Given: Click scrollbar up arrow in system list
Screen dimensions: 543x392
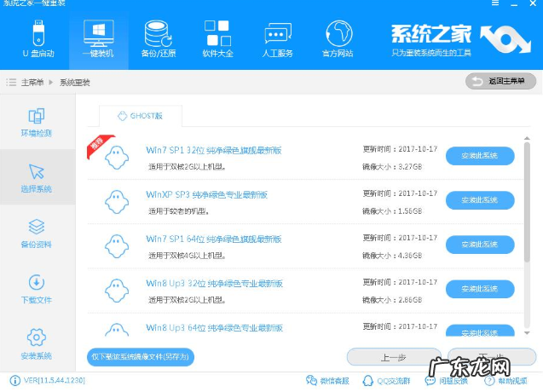Looking at the screenshot, I should pos(527,138).
